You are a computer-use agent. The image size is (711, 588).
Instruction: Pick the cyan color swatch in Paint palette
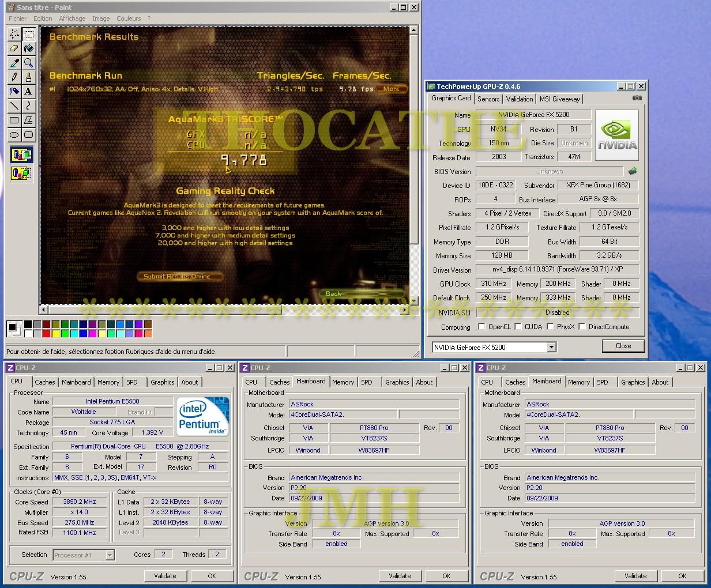(74, 333)
